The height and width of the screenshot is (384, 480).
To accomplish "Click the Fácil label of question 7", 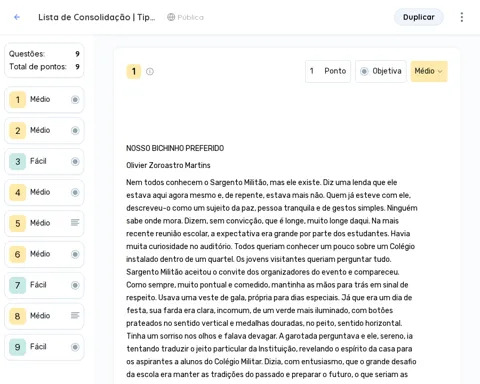I will (x=38, y=285).
